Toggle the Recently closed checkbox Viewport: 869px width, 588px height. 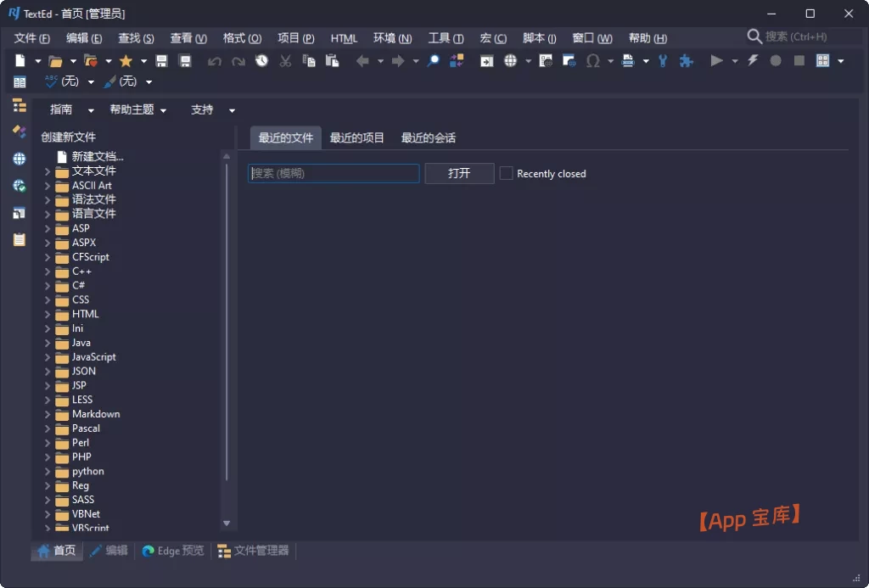[x=507, y=173]
